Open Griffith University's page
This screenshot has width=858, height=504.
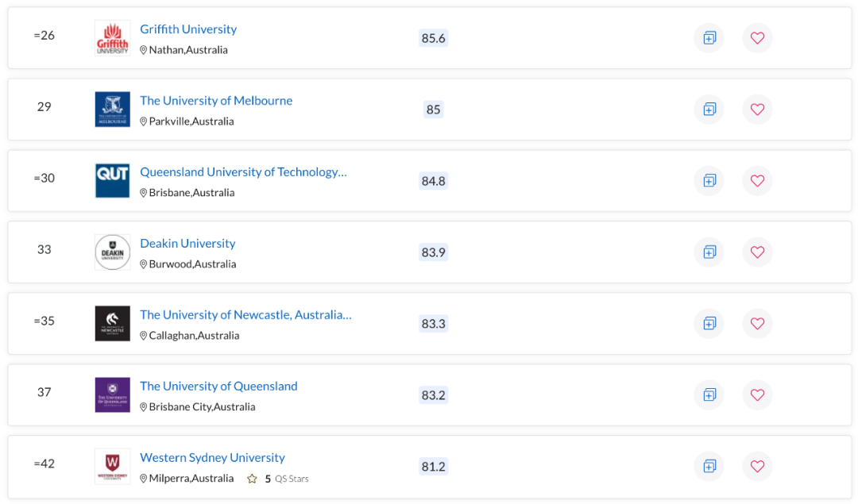pos(188,29)
